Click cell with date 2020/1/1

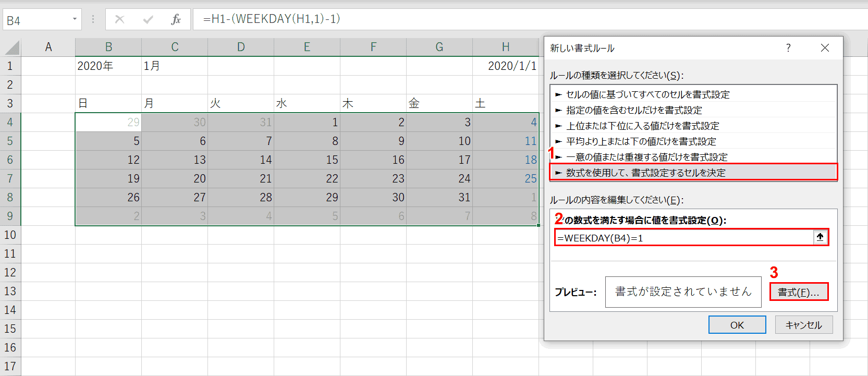[x=506, y=66]
